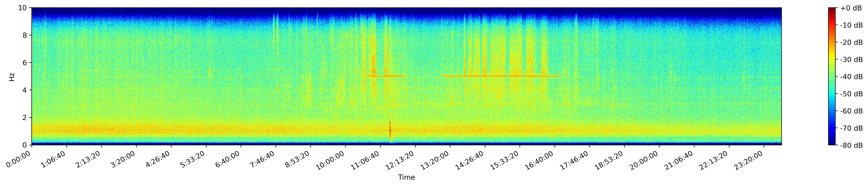
Task: Click the red vertical spike near 1 Hz
Action: 390,130
